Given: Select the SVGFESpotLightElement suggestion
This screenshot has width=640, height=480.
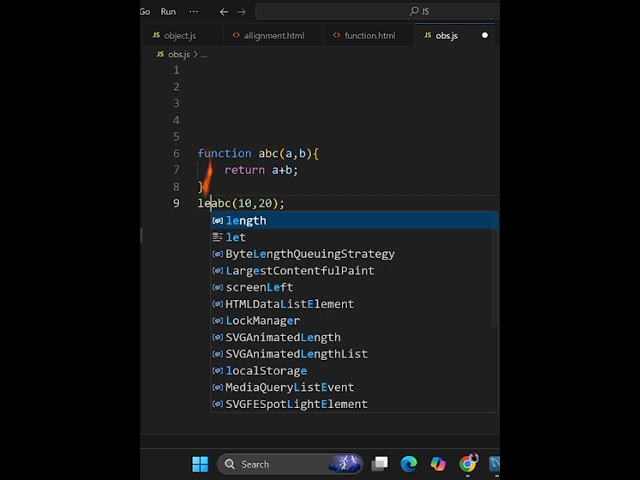Looking at the screenshot, I should click(x=354, y=404).
